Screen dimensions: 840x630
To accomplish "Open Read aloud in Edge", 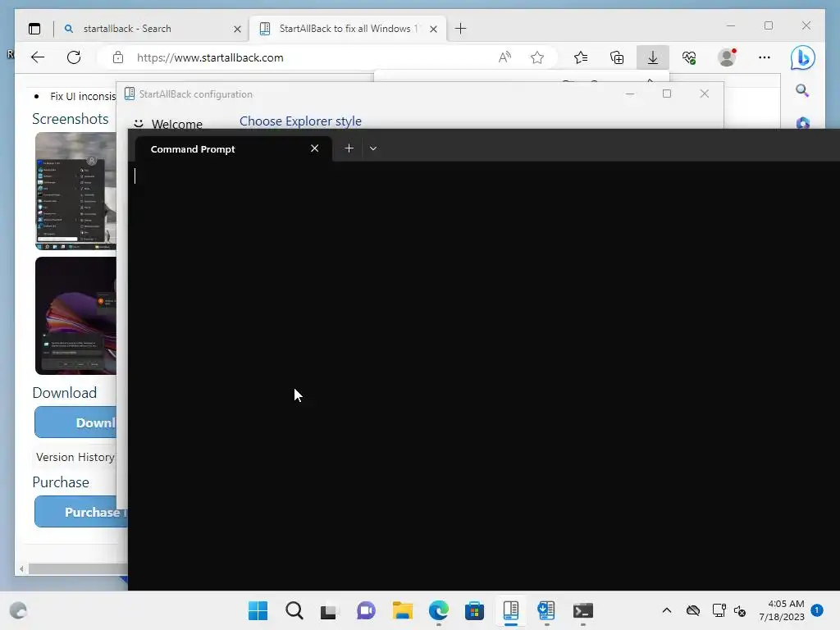I will tap(504, 57).
